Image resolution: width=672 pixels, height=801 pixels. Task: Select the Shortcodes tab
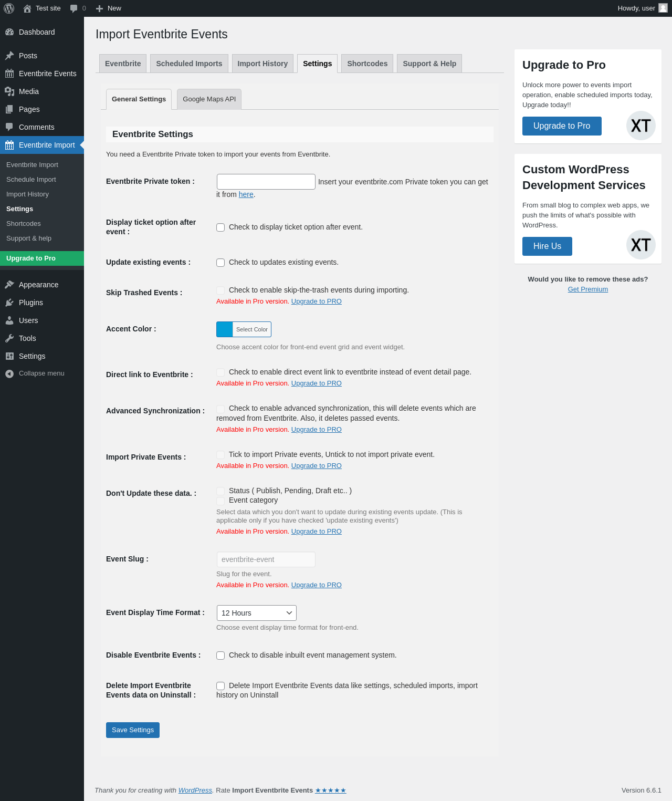[x=367, y=64]
